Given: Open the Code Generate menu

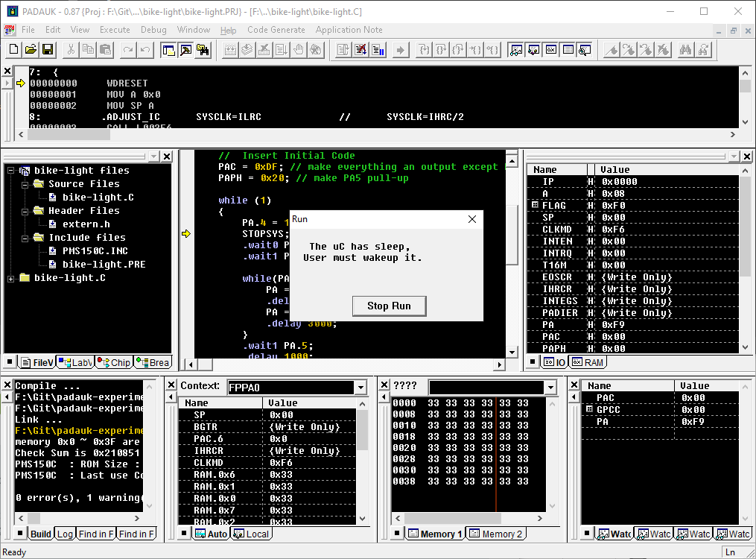Looking at the screenshot, I should pos(276,30).
